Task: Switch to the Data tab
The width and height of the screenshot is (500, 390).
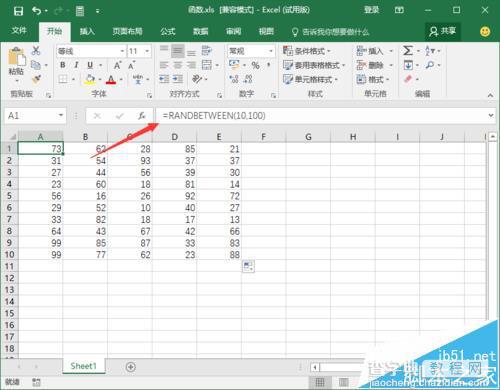Action: tap(201, 32)
